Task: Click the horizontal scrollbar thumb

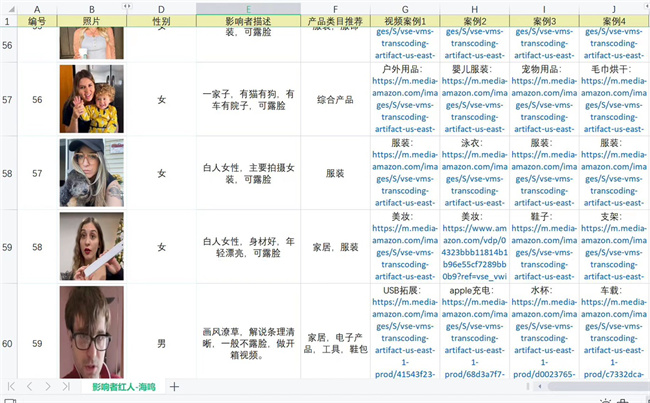Action: tap(599, 386)
